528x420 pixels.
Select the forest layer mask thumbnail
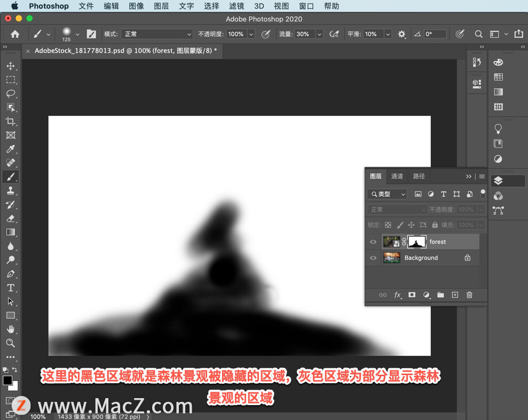416,242
